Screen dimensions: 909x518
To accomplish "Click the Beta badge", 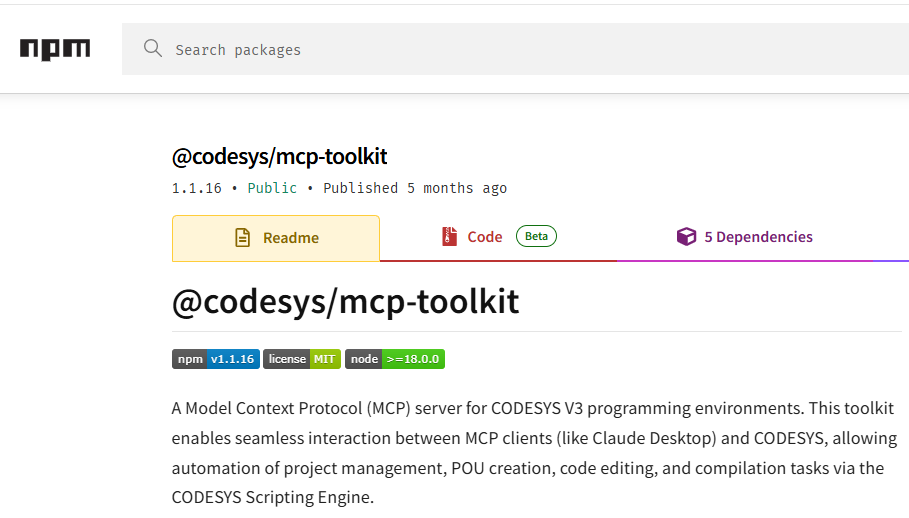I will [536, 236].
